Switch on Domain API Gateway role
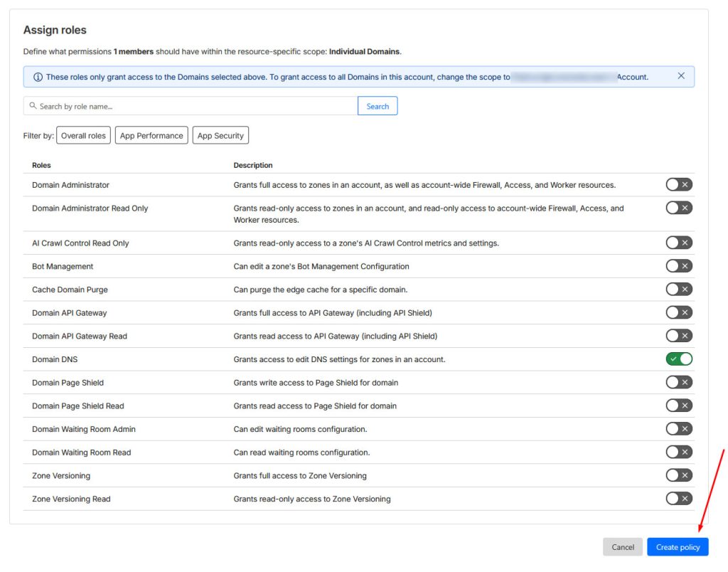Image resolution: width=728 pixels, height=572 pixels. tap(678, 312)
